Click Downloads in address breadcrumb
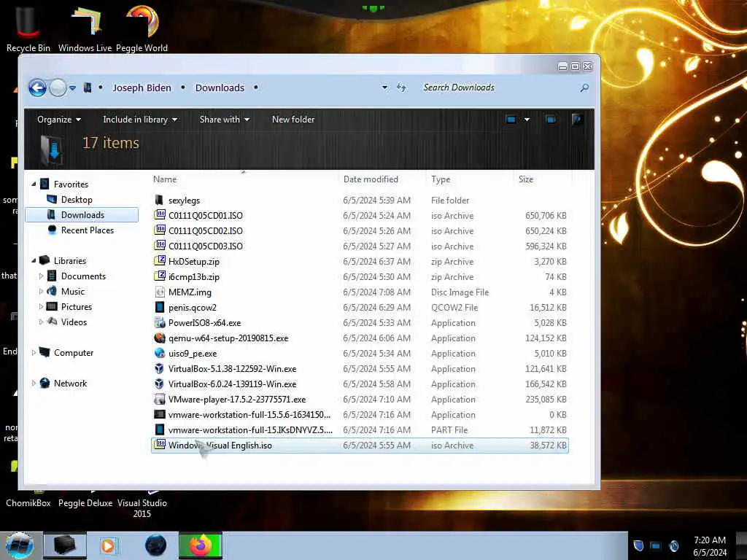The width and height of the screenshot is (747, 560). (x=220, y=87)
